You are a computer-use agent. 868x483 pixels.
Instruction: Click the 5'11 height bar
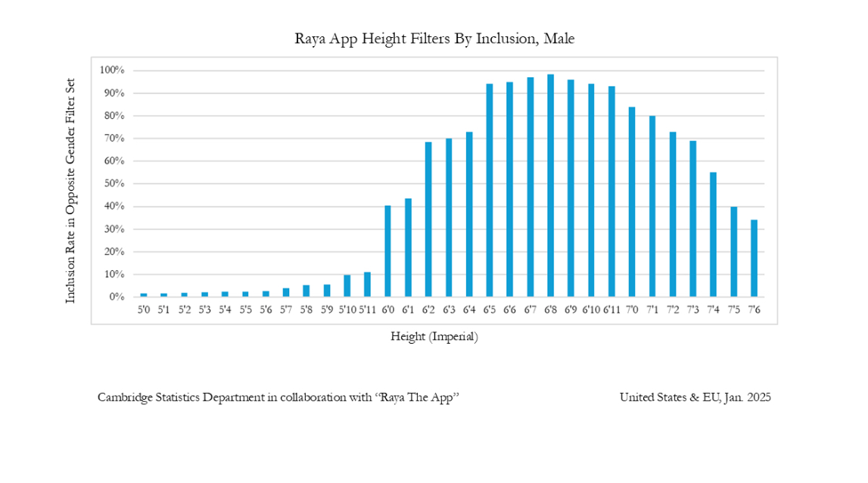point(367,284)
